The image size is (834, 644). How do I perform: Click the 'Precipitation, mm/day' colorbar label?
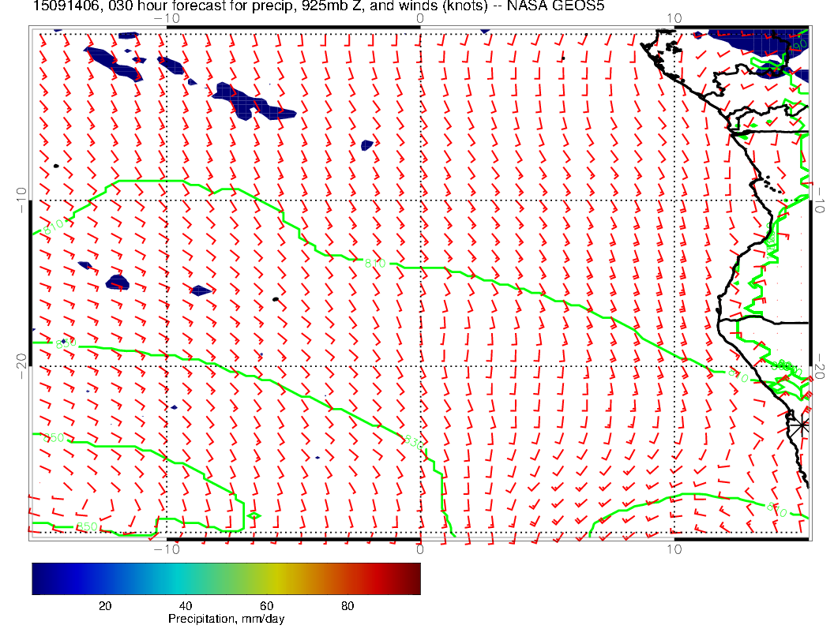tap(226, 620)
